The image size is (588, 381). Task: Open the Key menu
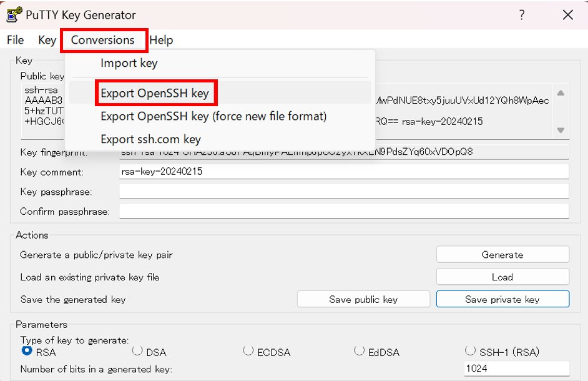[x=47, y=39]
